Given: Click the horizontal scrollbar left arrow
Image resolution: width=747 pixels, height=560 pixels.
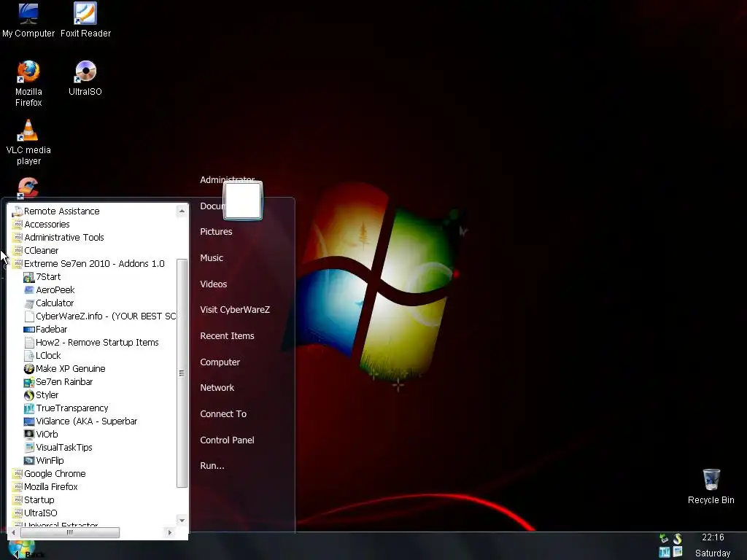Looking at the screenshot, I should click(13, 532).
